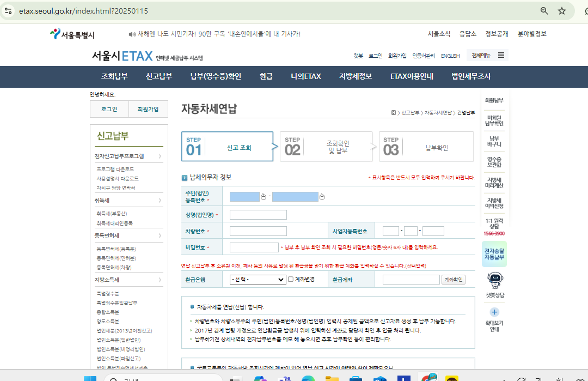588x381 pixels.
Task: Click the sidebar 로그인 button
Action: pos(109,109)
